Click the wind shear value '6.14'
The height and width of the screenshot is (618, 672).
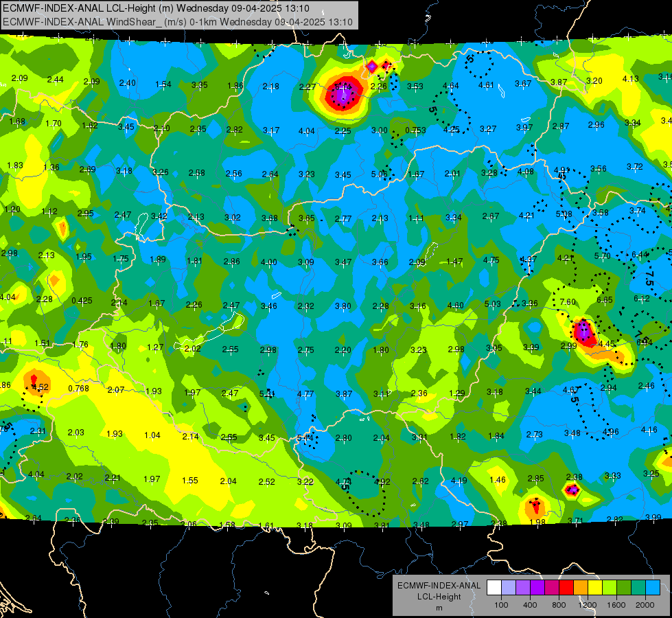click(343, 87)
